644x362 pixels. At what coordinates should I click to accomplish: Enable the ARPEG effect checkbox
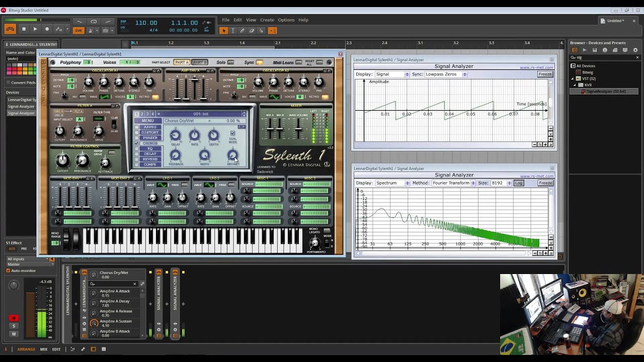pos(136,127)
